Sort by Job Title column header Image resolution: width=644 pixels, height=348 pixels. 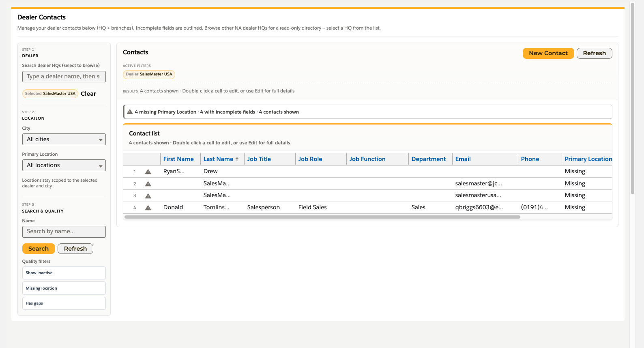259,159
